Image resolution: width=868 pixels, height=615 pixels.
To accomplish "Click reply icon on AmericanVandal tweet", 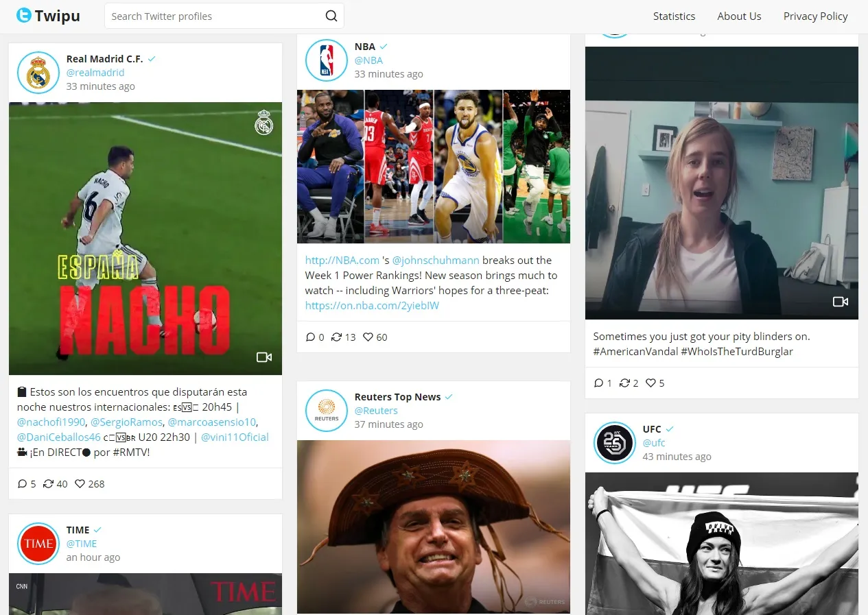I will pyautogui.click(x=598, y=383).
